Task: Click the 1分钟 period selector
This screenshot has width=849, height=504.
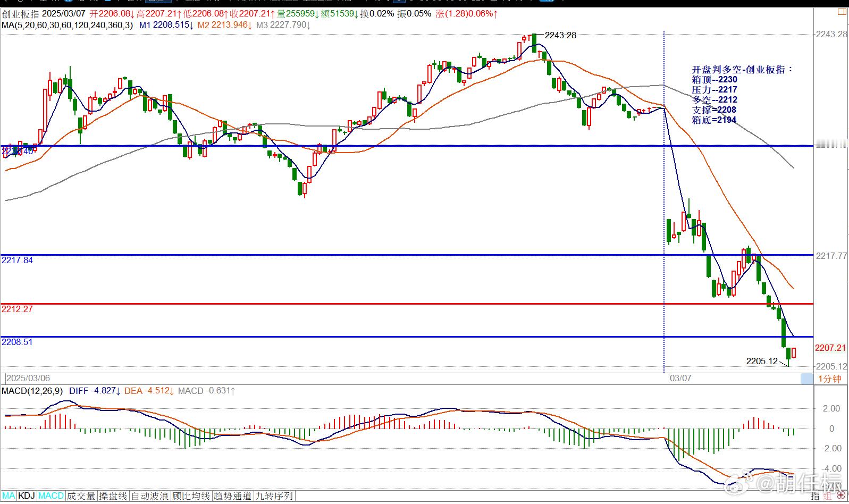Action: tap(830, 379)
